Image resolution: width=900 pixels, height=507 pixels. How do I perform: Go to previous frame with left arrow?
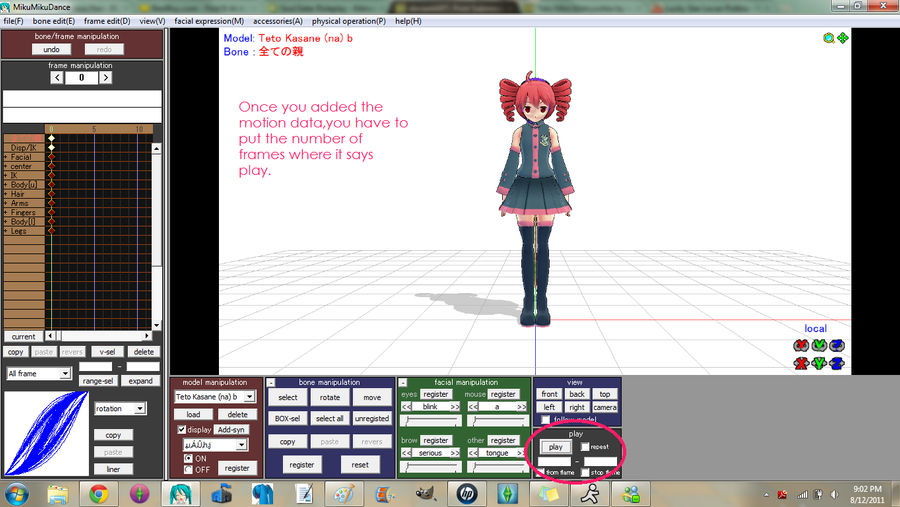click(x=56, y=78)
